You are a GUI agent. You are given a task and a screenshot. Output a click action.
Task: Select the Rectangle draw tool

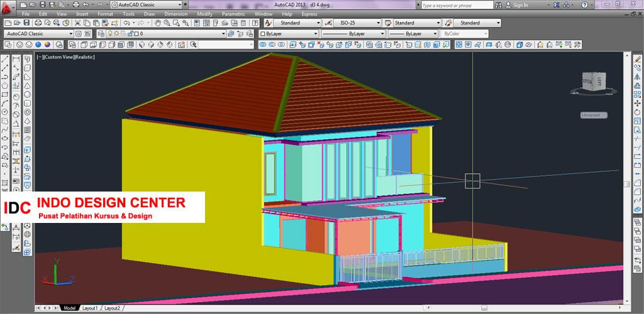(5, 94)
